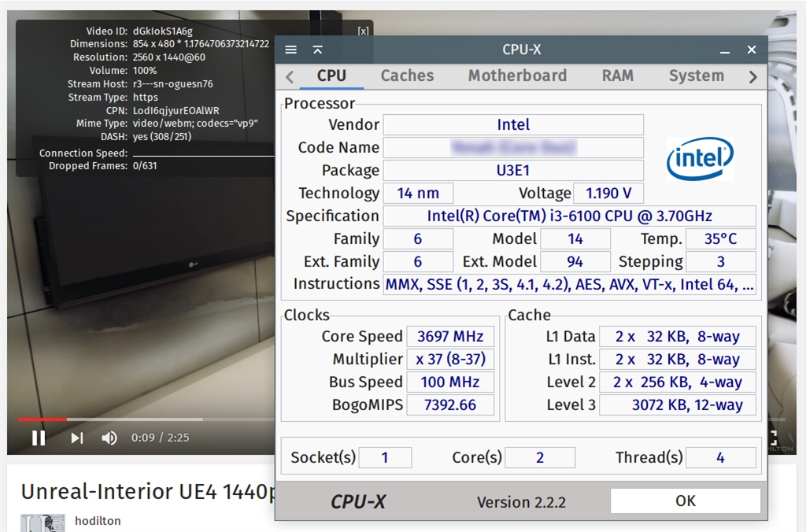Switch to the Caches tab

point(407,76)
